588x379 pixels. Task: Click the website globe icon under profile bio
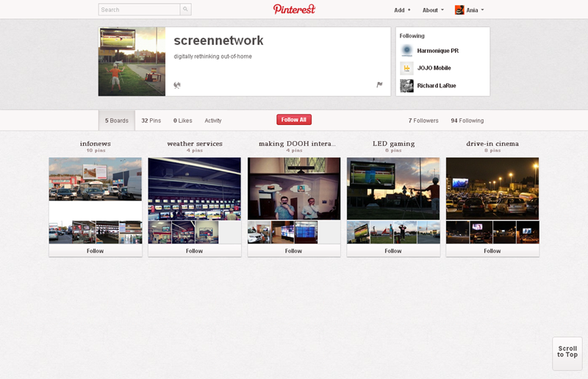click(177, 85)
